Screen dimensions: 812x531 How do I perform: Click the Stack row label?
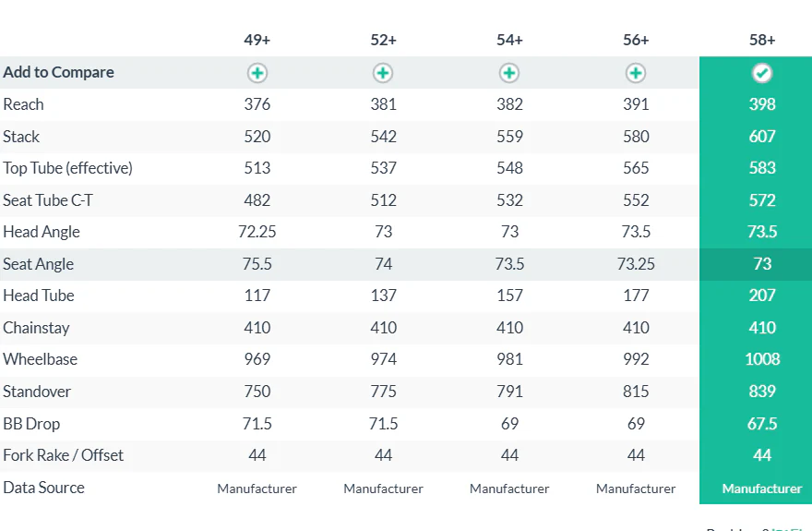pyautogui.click(x=21, y=137)
